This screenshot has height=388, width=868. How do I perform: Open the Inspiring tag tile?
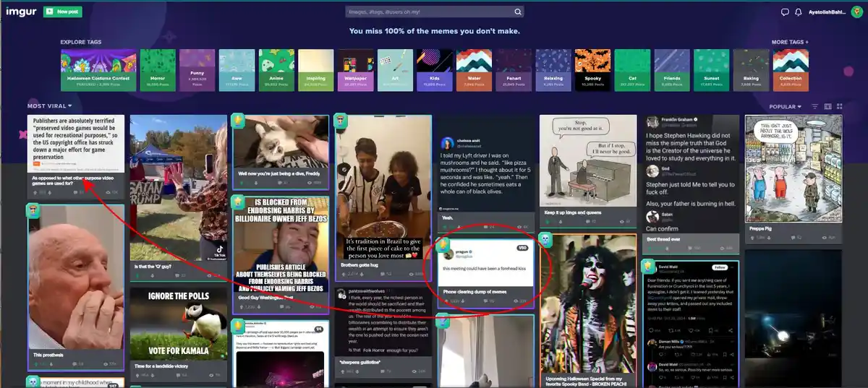tap(315, 70)
